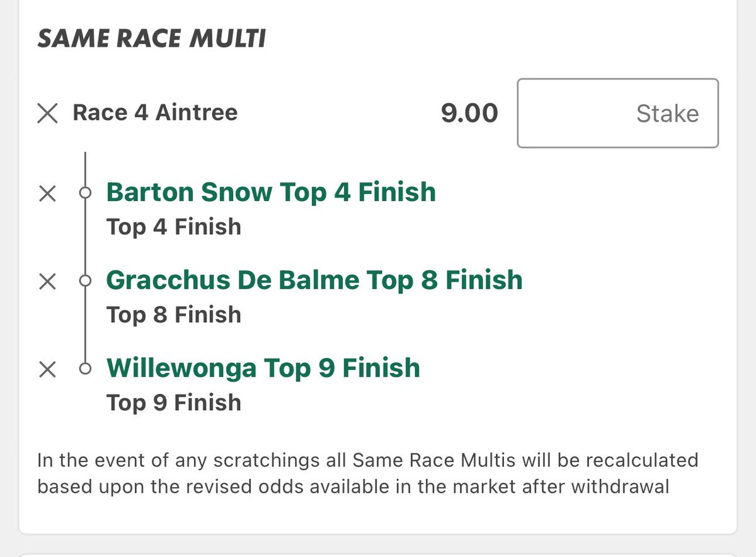
Task: Tap the grey Top 4 Finish market label
Action: (174, 226)
